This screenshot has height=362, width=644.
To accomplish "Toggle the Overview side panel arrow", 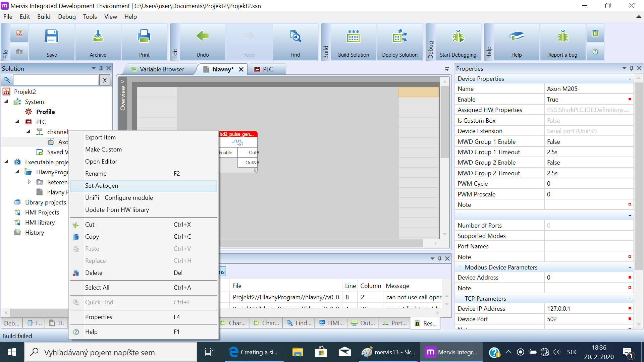I will pos(123,81).
